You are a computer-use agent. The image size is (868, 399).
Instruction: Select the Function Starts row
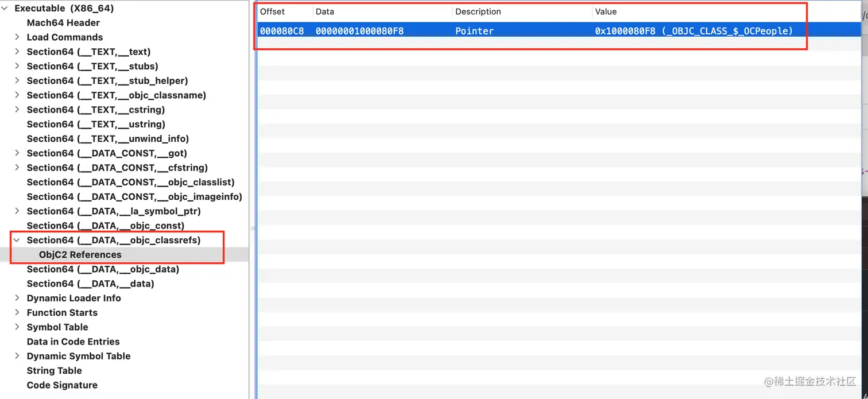click(x=62, y=313)
